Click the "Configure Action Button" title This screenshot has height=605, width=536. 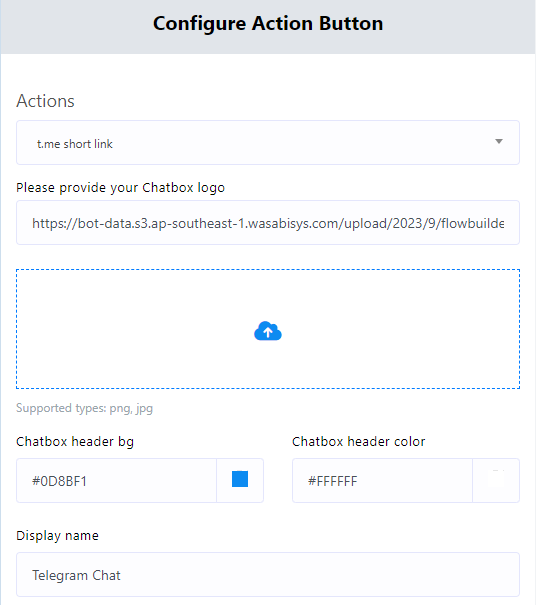[268, 24]
